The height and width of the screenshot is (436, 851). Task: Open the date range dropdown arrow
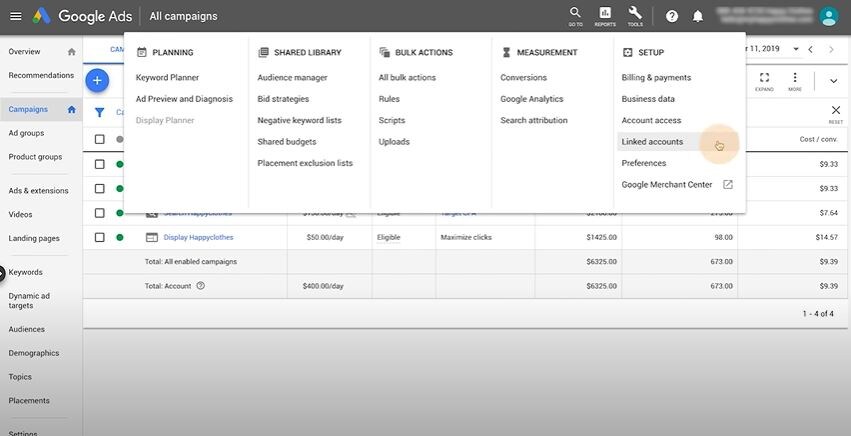tap(796, 49)
